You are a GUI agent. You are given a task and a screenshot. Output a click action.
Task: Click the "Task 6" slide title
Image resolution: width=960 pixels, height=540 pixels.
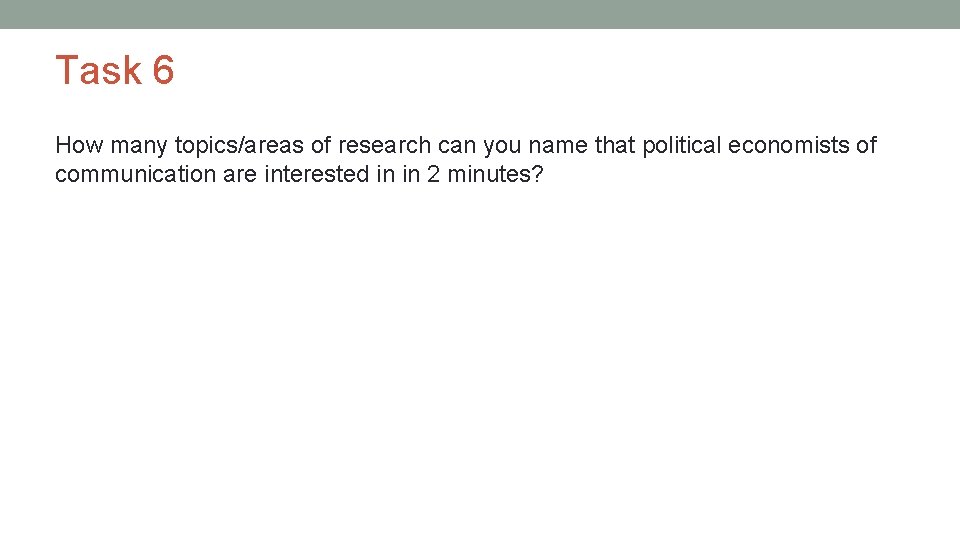pos(115,71)
